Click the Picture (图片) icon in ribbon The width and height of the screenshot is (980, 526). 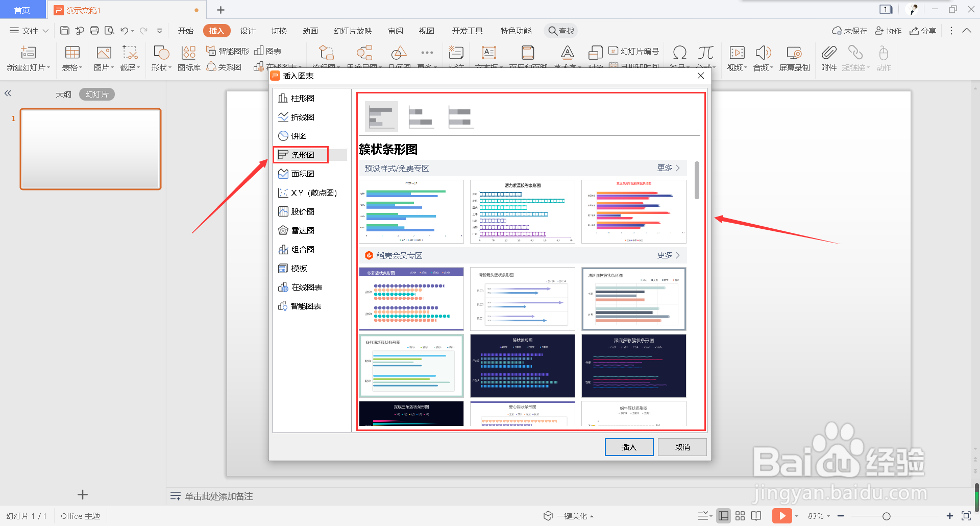[104, 53]
